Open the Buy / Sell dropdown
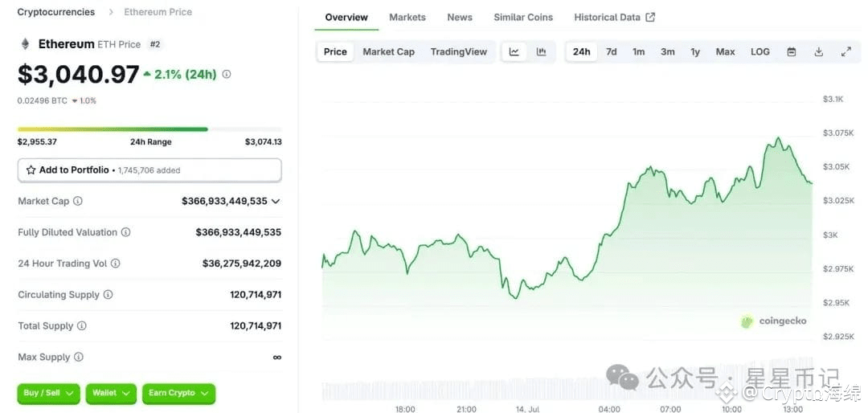The width and height of the screenshot is (868, 413). coord(49,393)
